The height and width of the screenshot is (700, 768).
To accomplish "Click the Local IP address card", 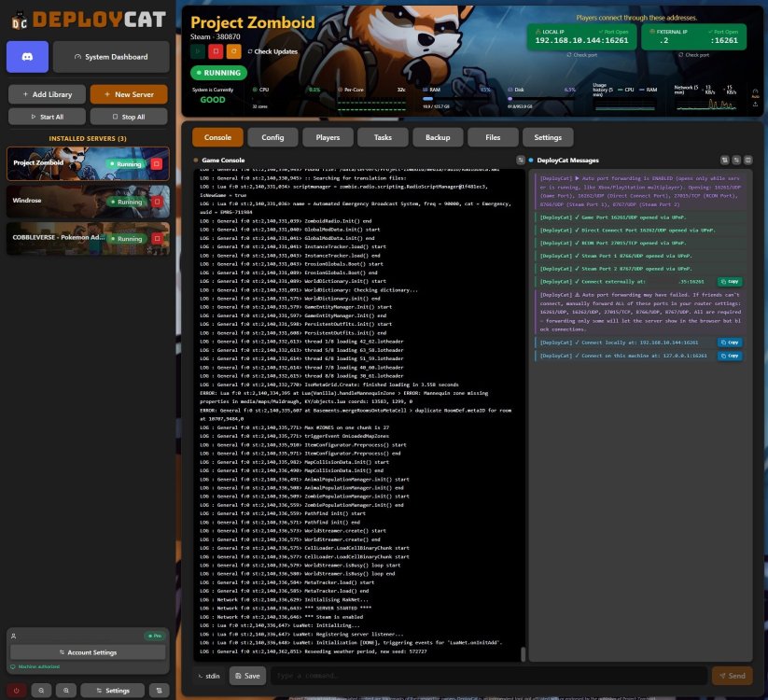I will 581,36.
